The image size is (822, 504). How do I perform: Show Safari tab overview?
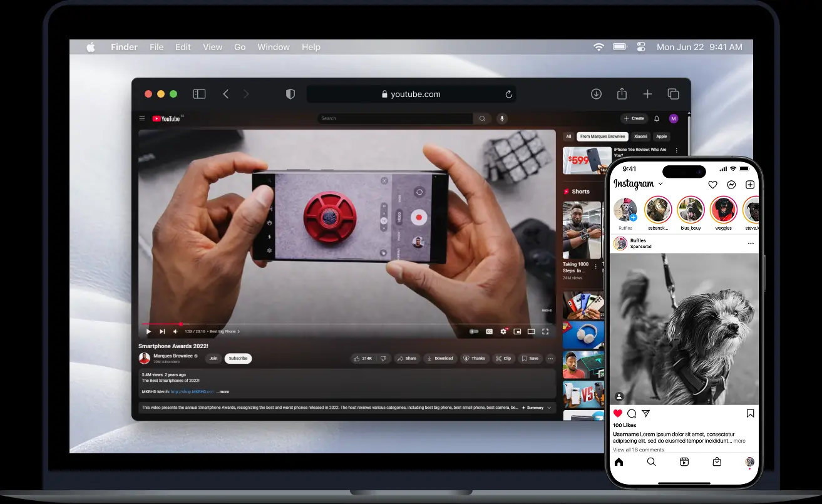click(x=673, y=94)
